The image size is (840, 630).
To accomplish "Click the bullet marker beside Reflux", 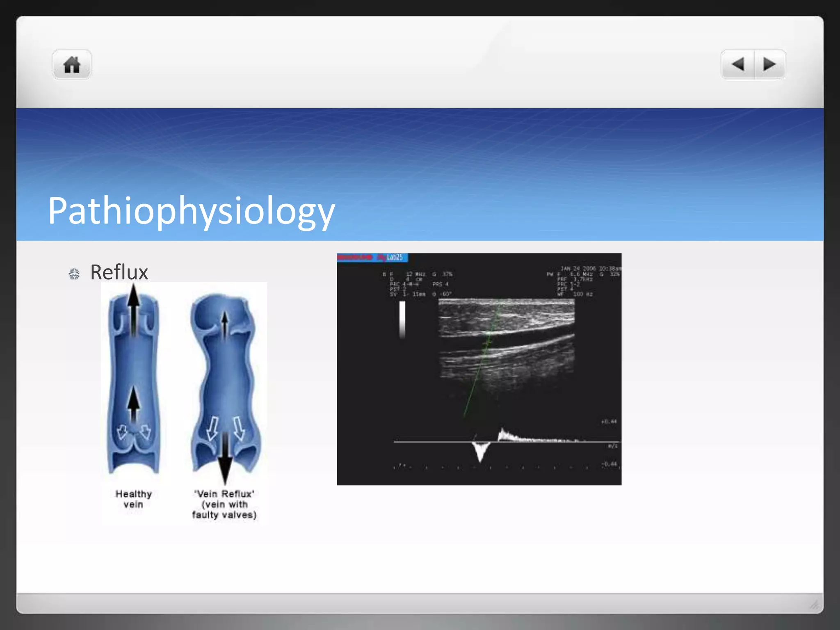I will [x=74, y=274].
